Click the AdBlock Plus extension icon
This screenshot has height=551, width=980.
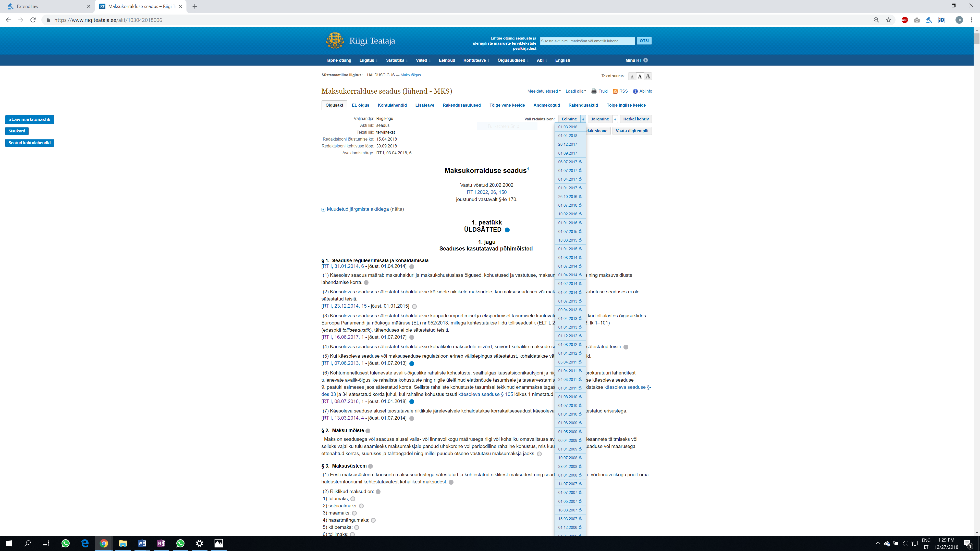pos(905,20)
